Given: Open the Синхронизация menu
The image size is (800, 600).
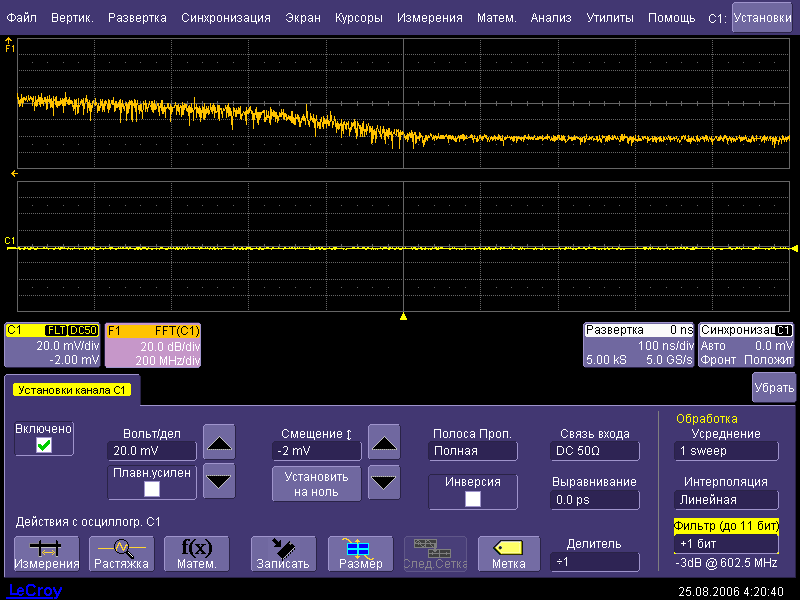Looking at the screenshot, I should pyautogui.click(x=226, y=18).
